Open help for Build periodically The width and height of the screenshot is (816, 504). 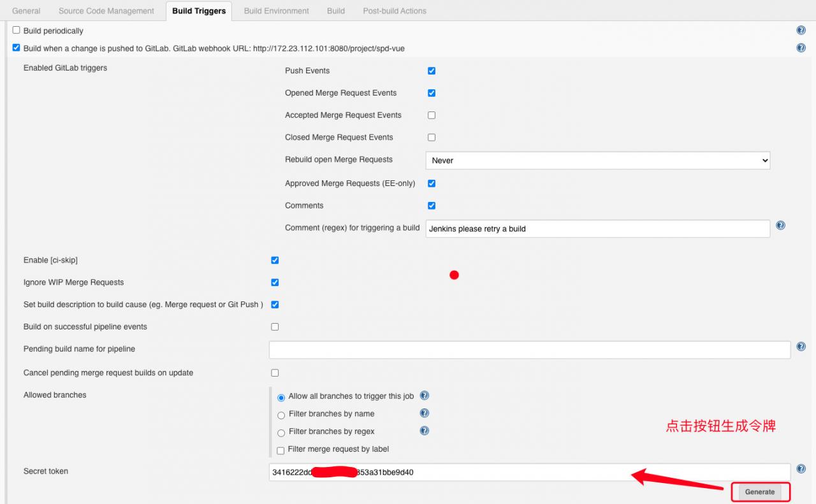coord(801,30)
